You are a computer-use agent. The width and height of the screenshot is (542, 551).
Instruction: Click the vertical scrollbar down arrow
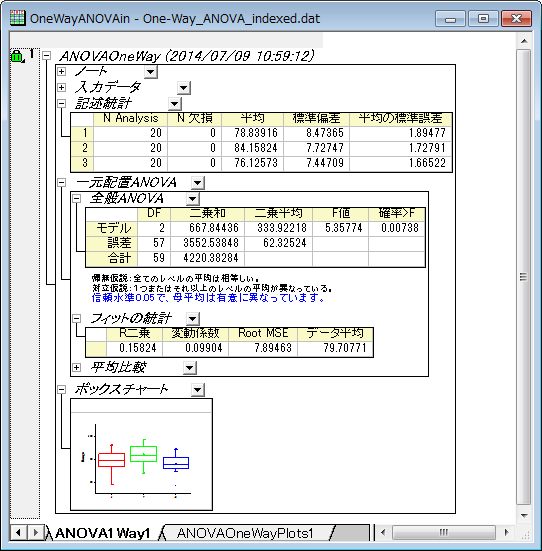click(x=524, y=516)
